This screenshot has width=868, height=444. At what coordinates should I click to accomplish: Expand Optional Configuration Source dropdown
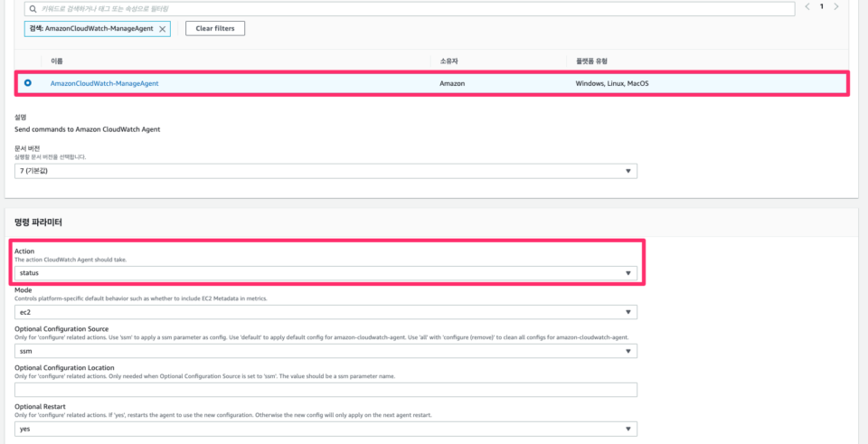point(325,351)
